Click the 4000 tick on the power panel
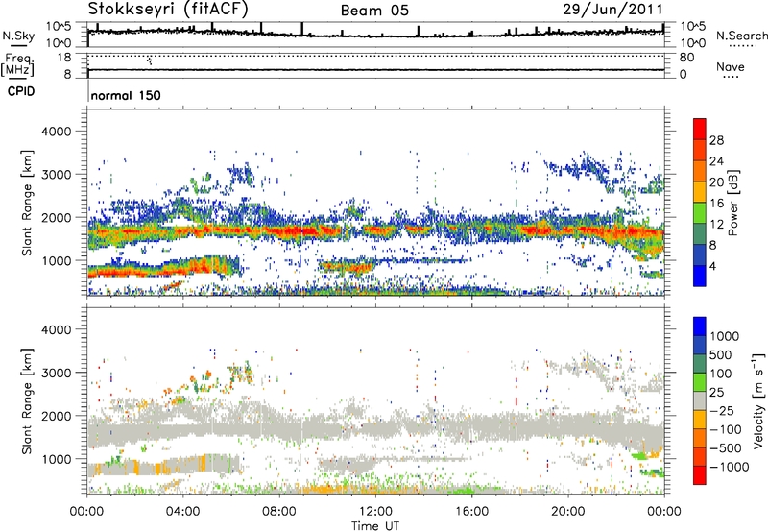The height and width of the screenshot is (532, 768). (x=57, y=132)
